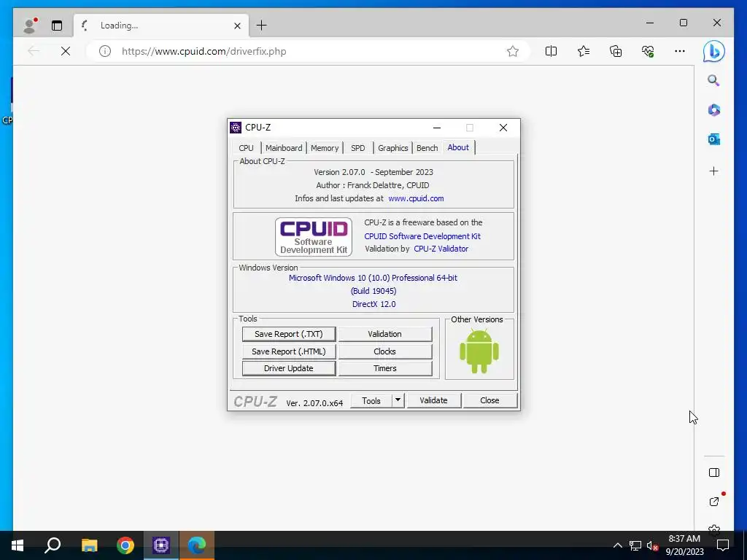Screen dimensions: 747x560
Task: Open a new Edge tab
Action: [262, 26]
